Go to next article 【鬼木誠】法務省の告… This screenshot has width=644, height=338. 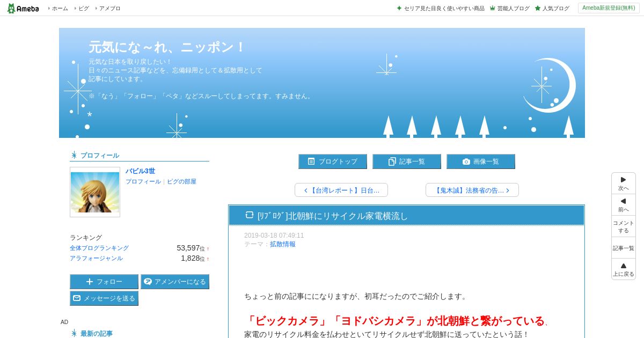(472, 190)
